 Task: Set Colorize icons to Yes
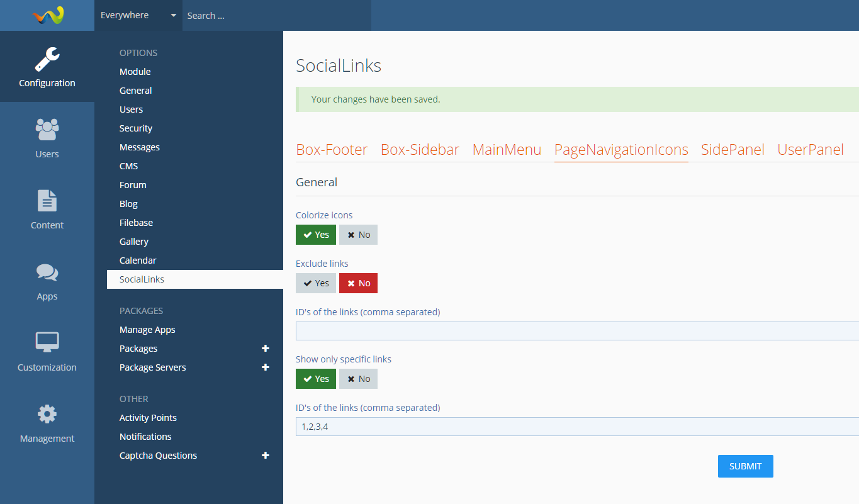pyautogui.click(x=316, y=235)
